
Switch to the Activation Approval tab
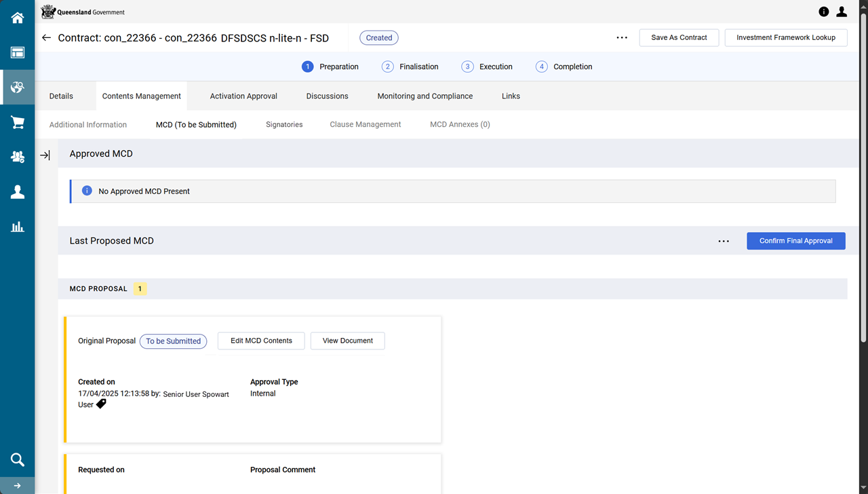click(243, 96)
